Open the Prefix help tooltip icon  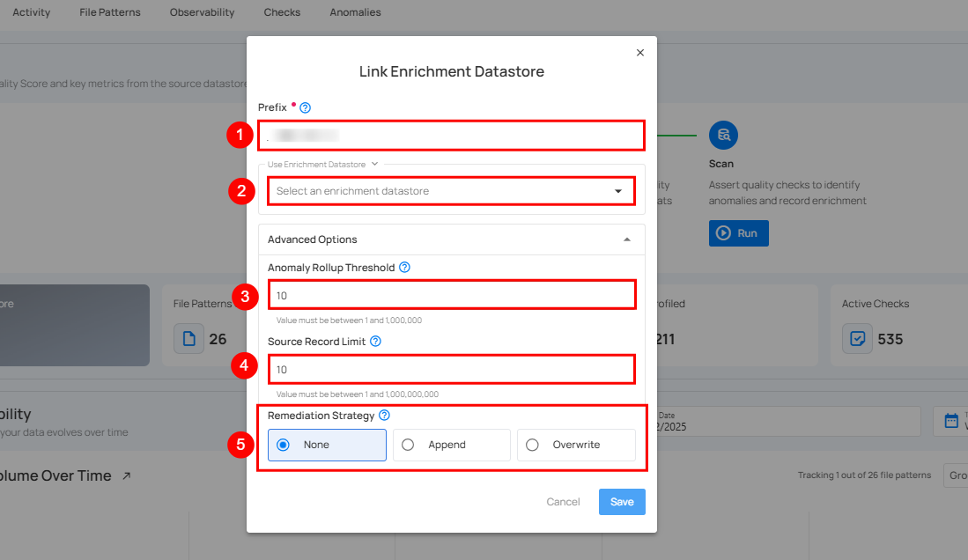coord(305,107)
